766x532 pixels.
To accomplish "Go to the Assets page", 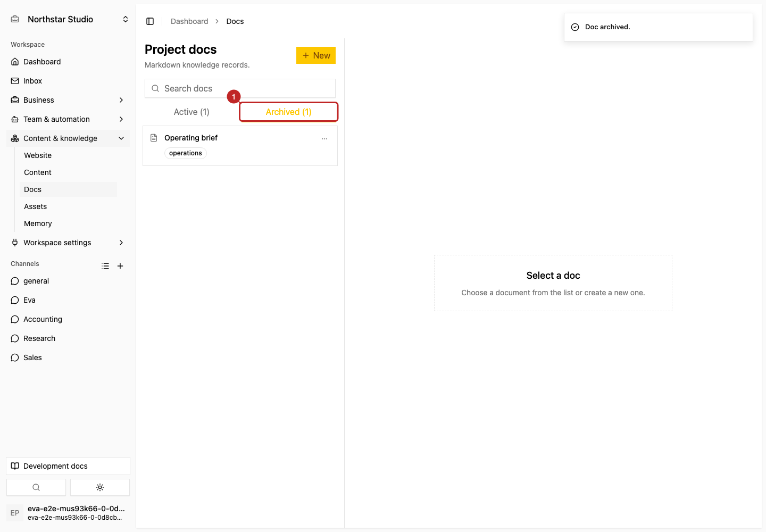I will pyautogui.click(x=68, y=206).
